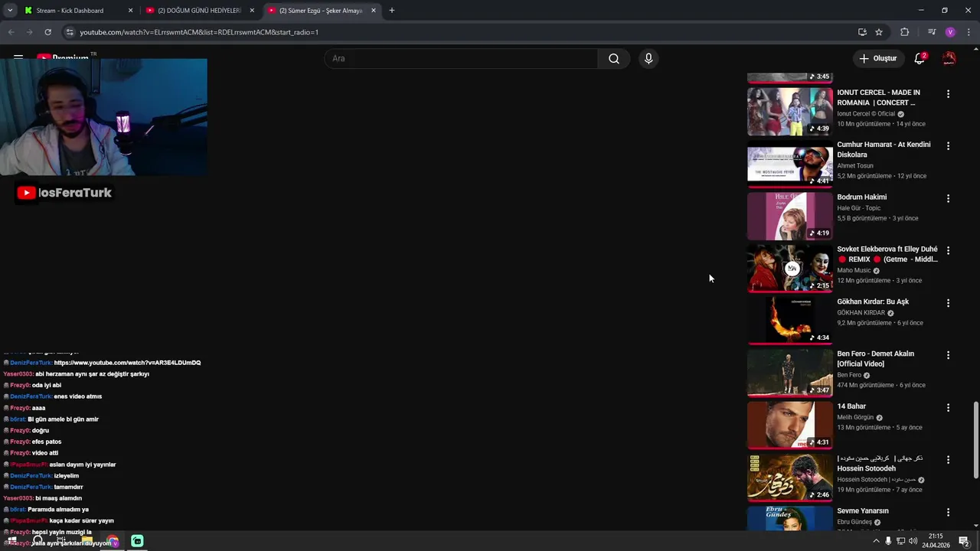The height and width of the screenshot is (551, 980).
Task: Focus the Ara search field
Action: [x=461, y=59]
